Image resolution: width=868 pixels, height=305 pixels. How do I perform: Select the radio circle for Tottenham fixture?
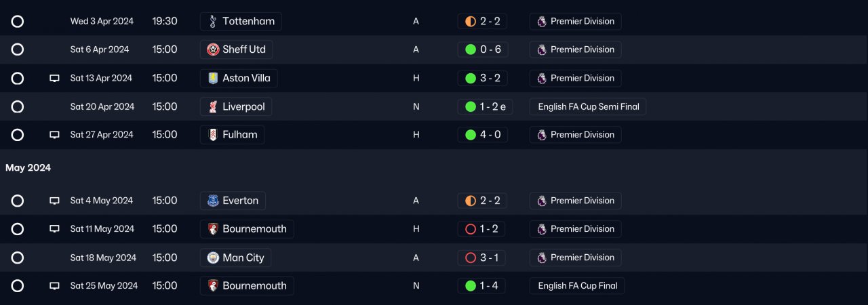coord(18,21)
